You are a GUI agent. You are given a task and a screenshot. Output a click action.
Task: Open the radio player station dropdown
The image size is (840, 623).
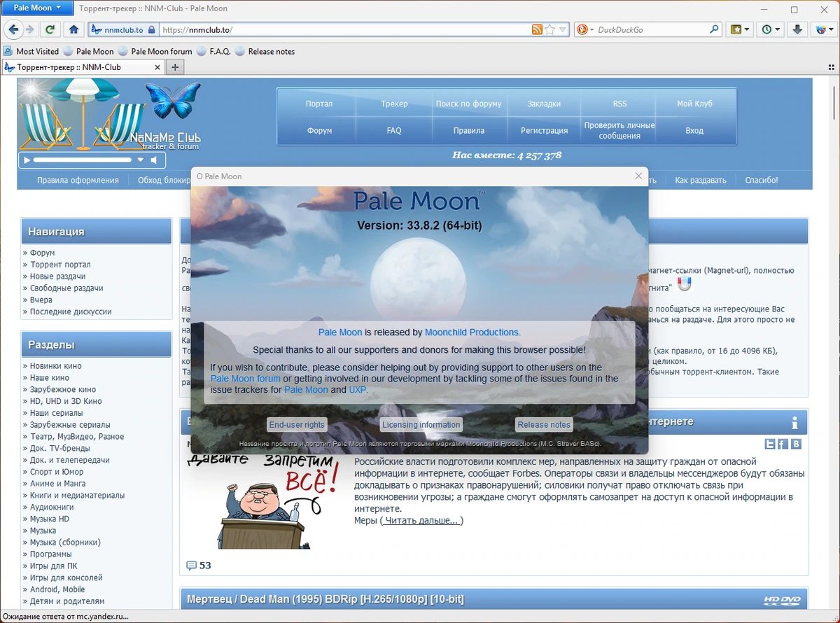(x=140, y=160)
